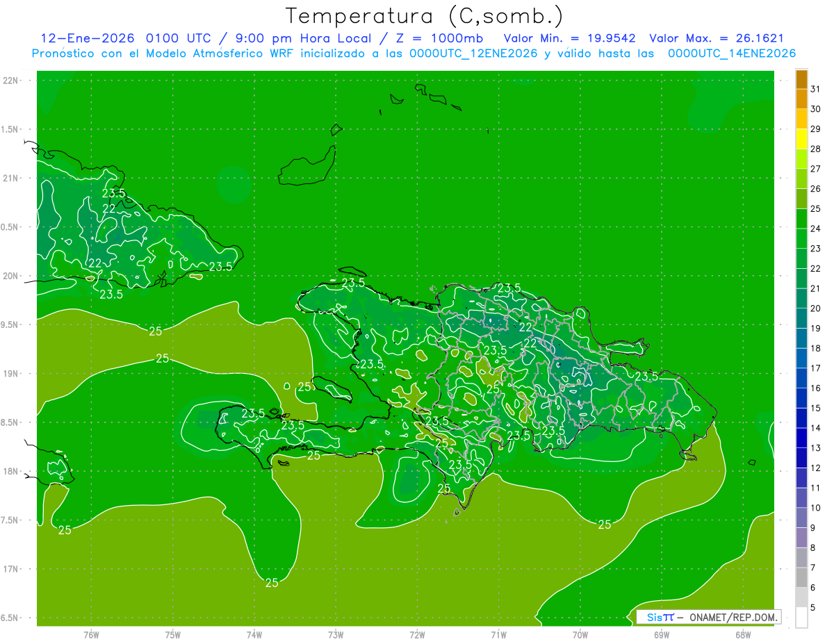The image size is (834, 644).
Task: Click the 9.5N latitude axis label
Action: [x=10, y=324]
